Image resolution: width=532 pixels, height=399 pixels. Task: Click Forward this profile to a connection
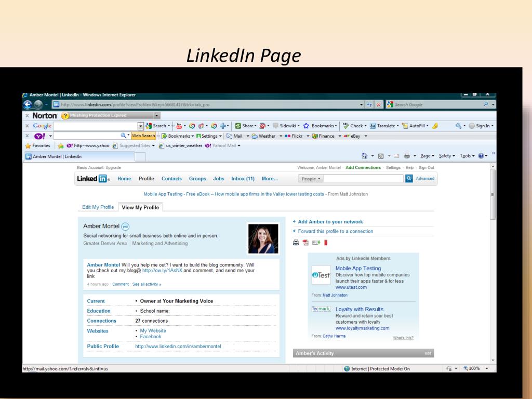pyautogui.click(x=336, y=231)
